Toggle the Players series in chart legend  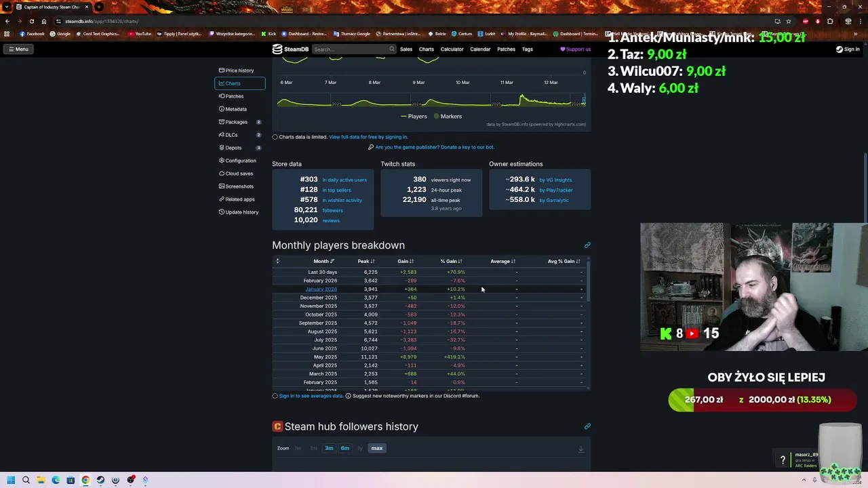(x=414, y=117)
